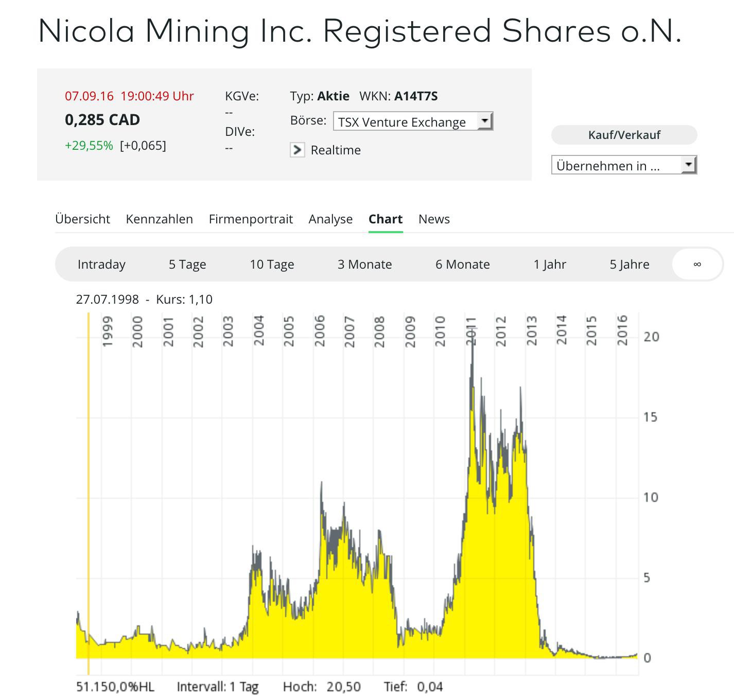Switch to the Übersicht tab
Viewport: 734px width, 700px height.
[82, 219]
